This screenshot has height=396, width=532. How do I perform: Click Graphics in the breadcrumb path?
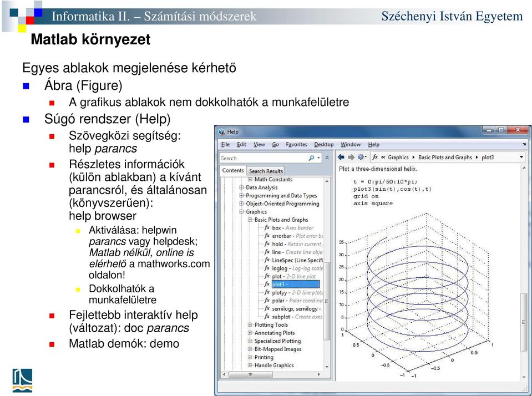398,157
